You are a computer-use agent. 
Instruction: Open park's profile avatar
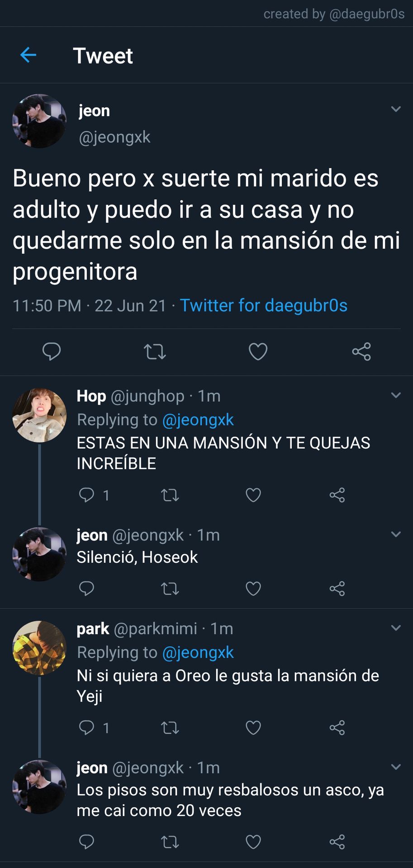tap(39, 648)
